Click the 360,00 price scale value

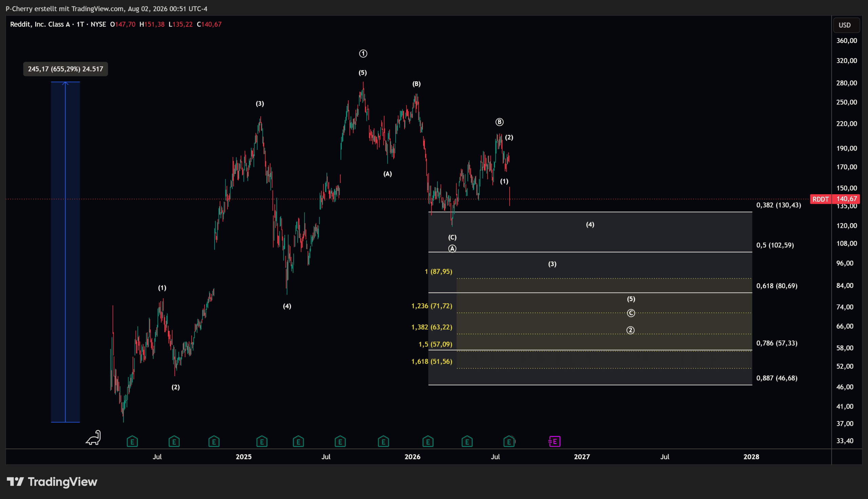pos(846,41)
